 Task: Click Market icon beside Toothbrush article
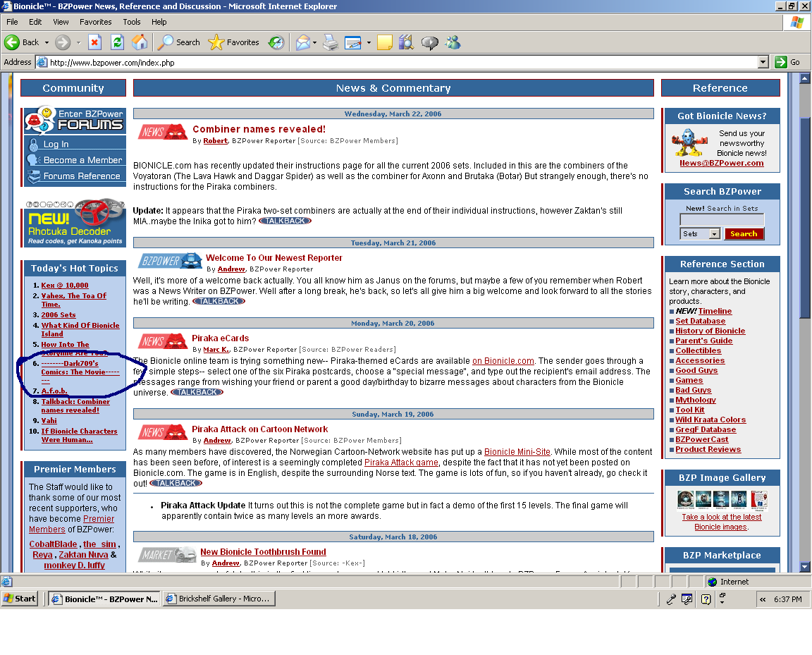tap(167, 554)
